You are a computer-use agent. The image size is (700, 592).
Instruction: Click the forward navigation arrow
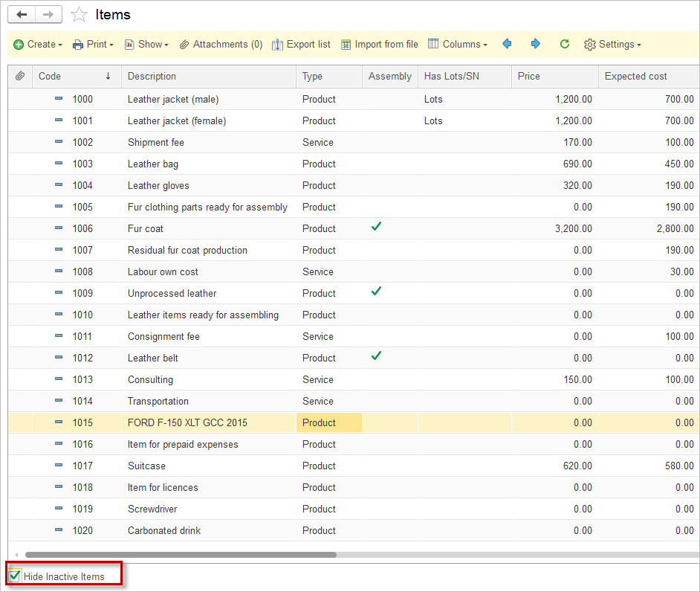click(48, 15)
